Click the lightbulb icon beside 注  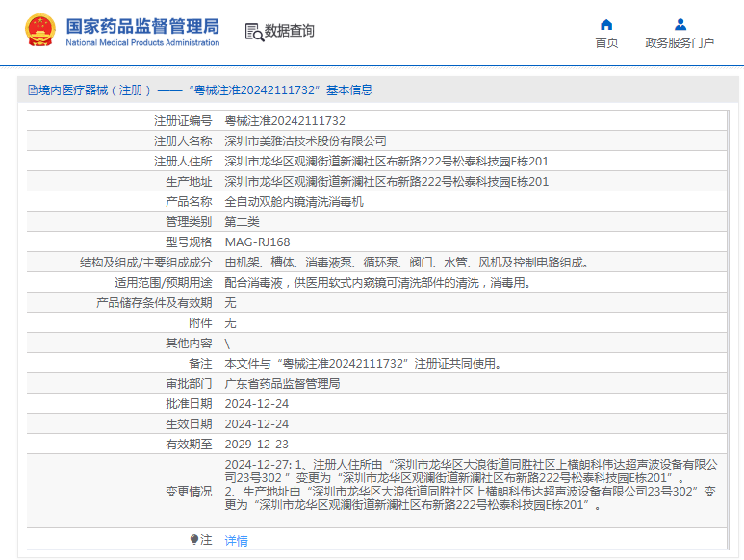[x=193, y=540]
